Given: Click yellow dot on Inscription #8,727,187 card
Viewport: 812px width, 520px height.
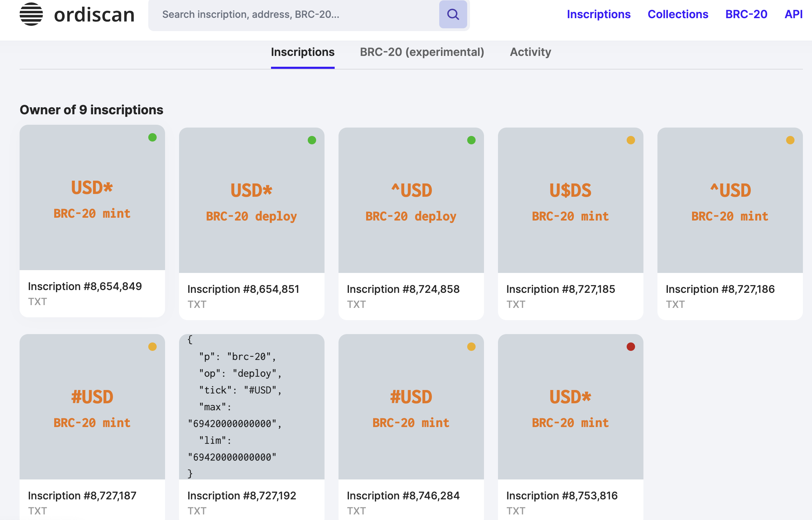Looking at the screenshot, I should click(152, 347).
